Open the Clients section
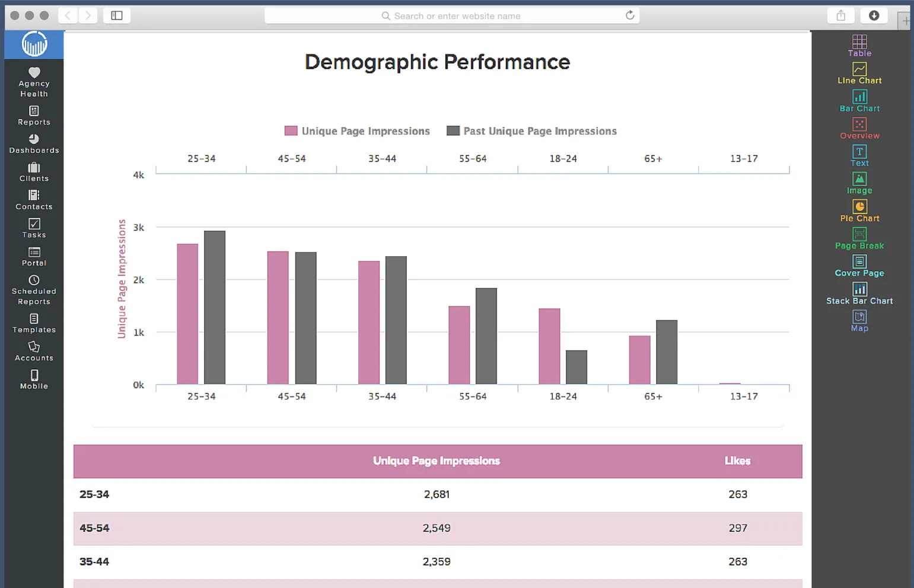The image size is (914, 588). pyautogui.click(x=34, y=172)
